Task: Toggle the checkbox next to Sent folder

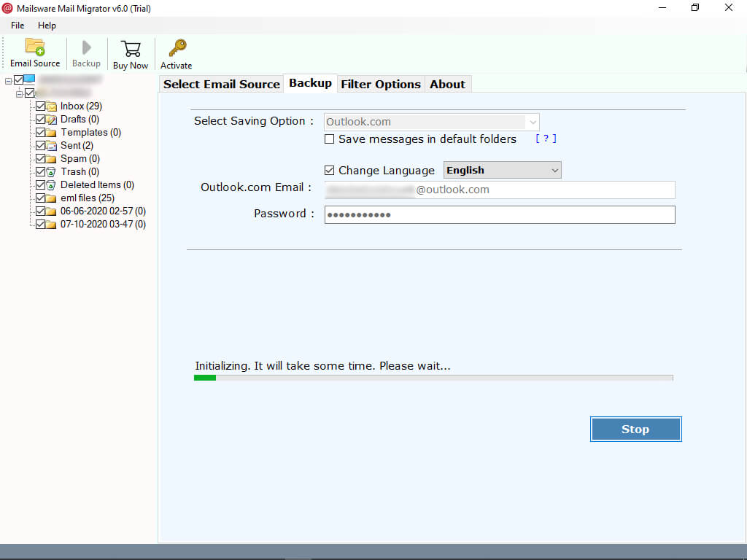Action: tap(41, 145)
